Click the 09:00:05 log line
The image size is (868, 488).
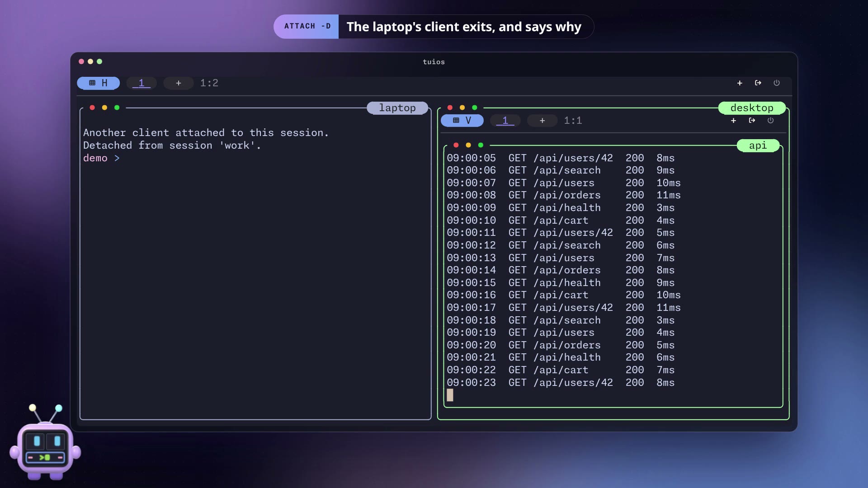(x=561, y=158)
